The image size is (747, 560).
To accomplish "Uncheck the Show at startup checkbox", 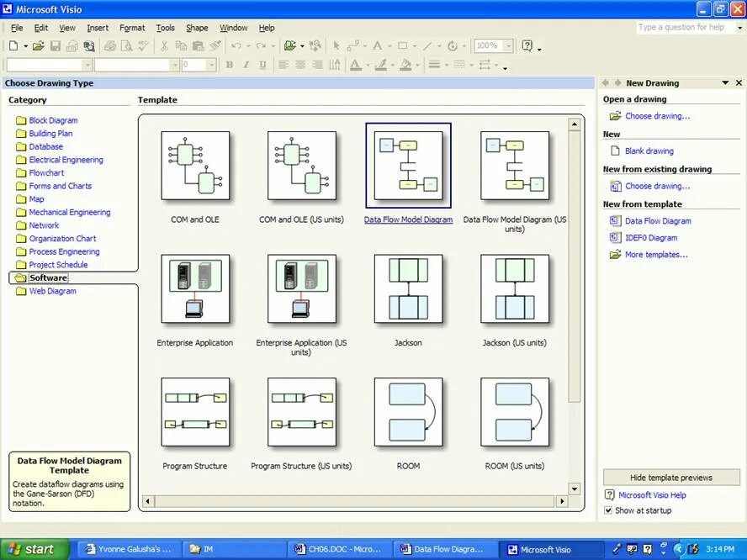I will coord(608,510).
